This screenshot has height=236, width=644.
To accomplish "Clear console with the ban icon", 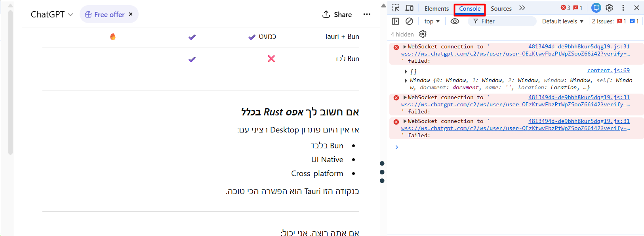I will tap(410, 21).
